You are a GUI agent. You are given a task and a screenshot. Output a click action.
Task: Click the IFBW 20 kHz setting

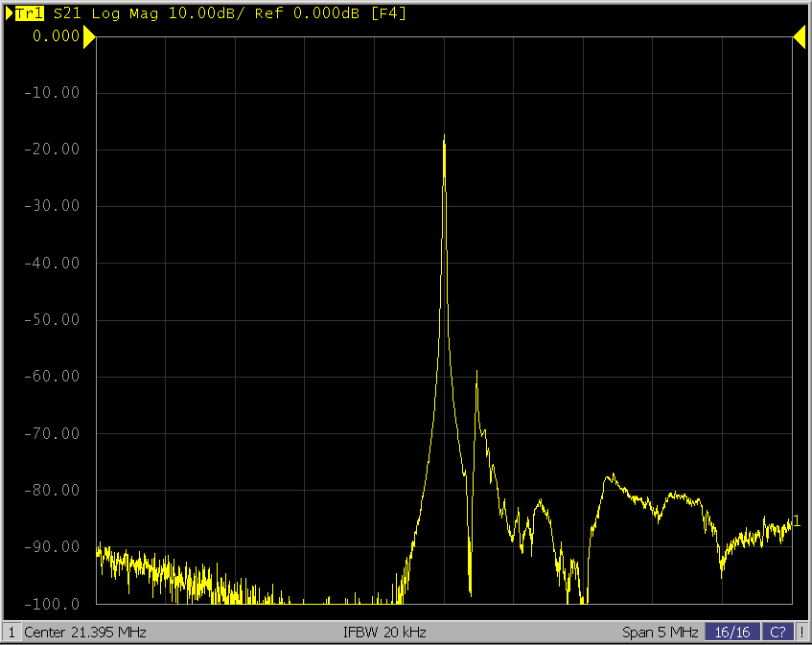[x=383, y=633]
